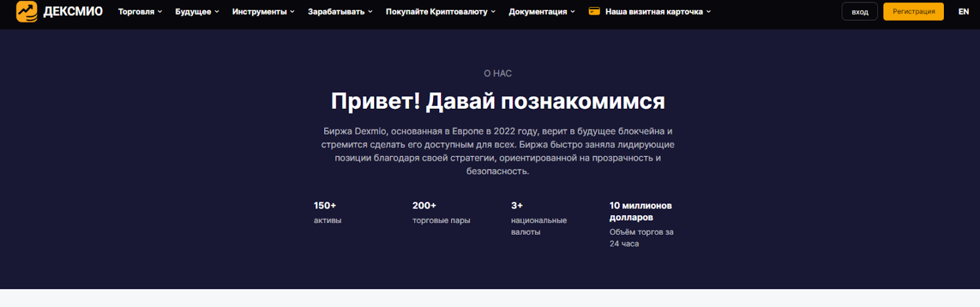
Task: Click the 150+ statistic value
Action: click(325, 205)
